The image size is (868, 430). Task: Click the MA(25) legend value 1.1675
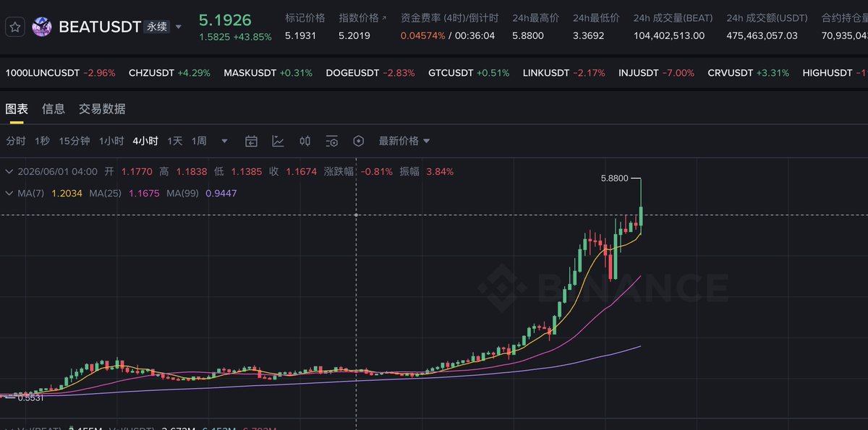tap(144, 193)
